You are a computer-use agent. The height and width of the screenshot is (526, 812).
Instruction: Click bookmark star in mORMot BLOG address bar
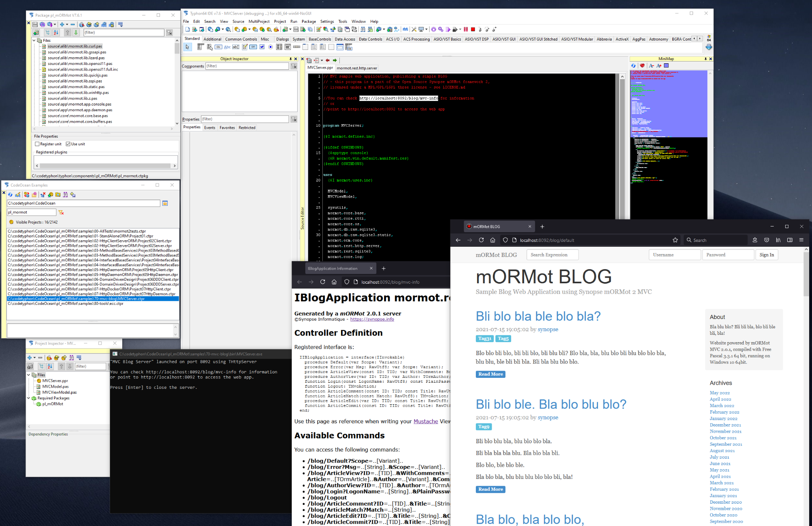pos(675,240)
